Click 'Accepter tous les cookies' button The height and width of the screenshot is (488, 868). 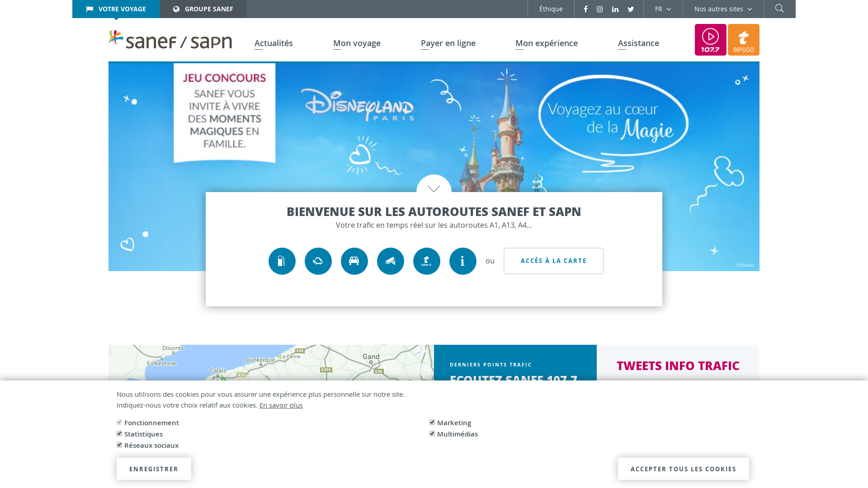pos(683,469)
